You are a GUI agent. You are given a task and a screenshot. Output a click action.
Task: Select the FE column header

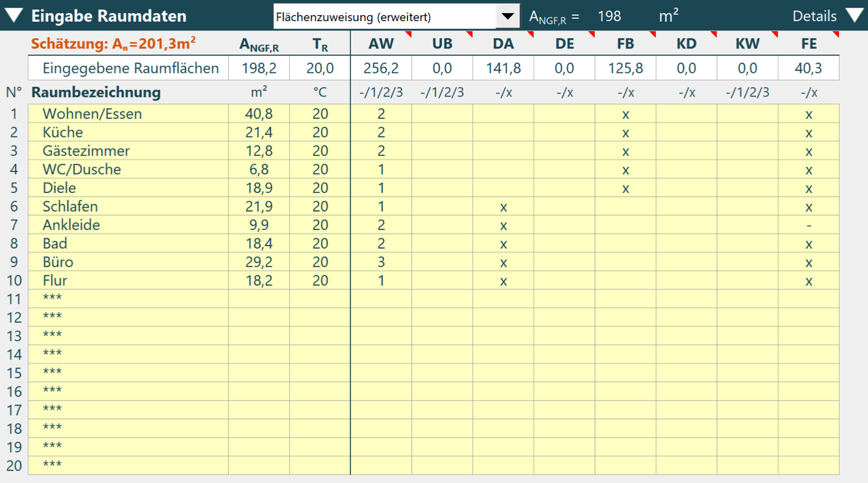pos(809,44)
